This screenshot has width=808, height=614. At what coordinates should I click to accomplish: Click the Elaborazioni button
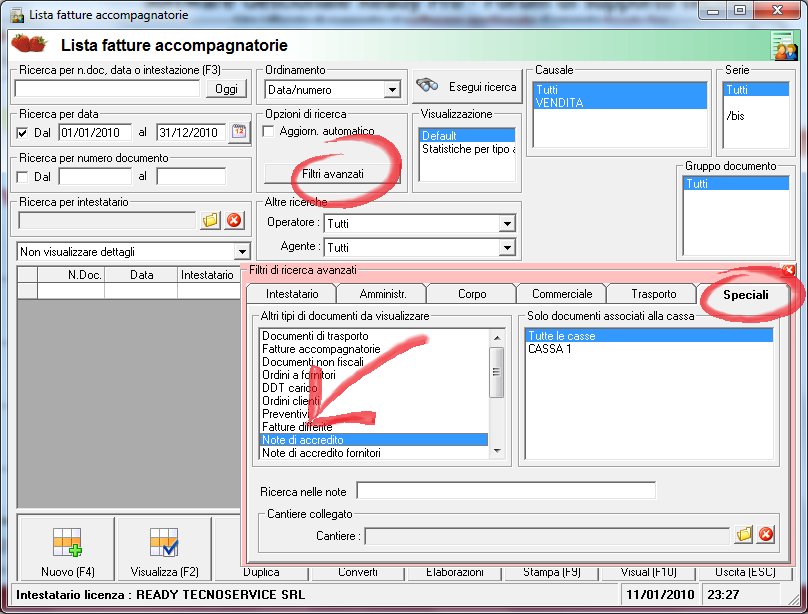pos(455,572)
